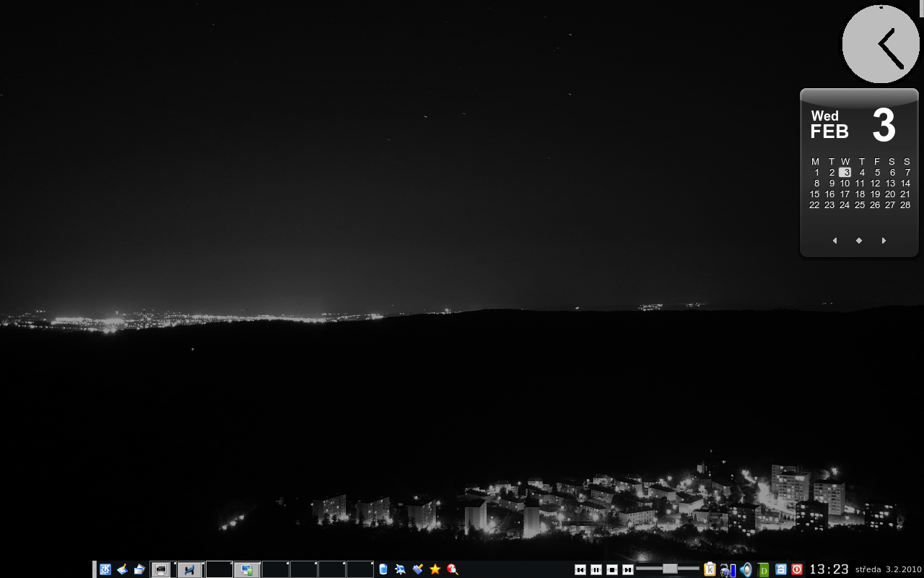
Task: Select date 28 in the calendar widget
Action: [905, 205]
